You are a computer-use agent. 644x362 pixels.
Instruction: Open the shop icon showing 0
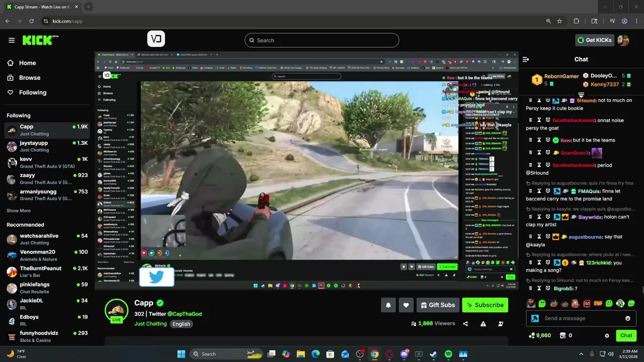[562, 335]
